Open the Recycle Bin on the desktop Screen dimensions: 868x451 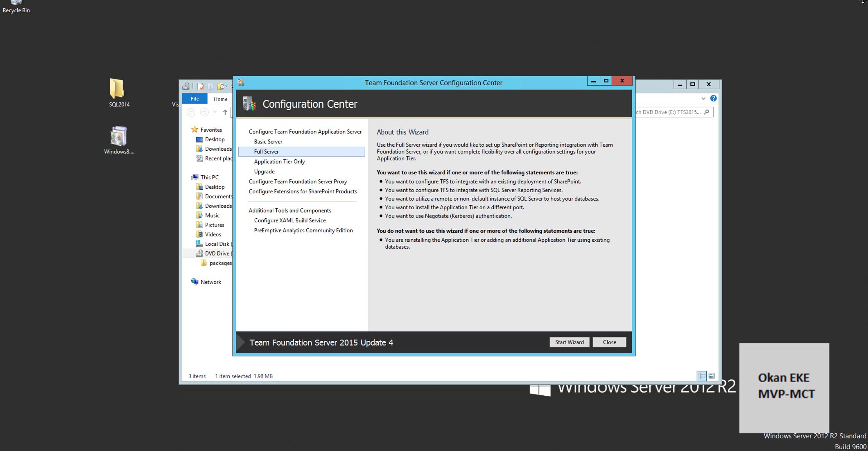16,7
